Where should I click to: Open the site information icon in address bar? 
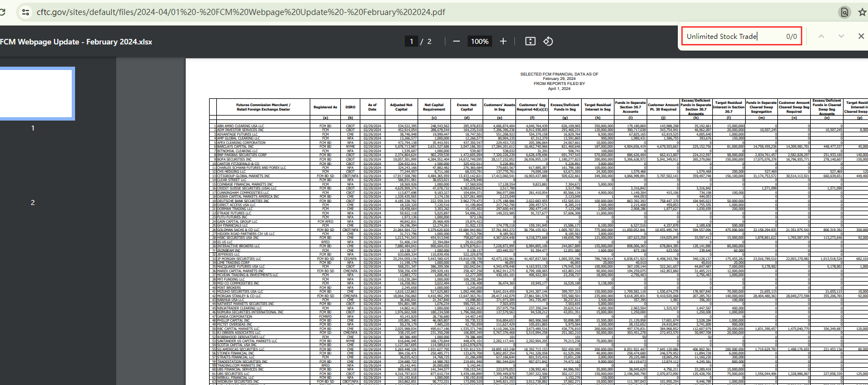point(24,12)
